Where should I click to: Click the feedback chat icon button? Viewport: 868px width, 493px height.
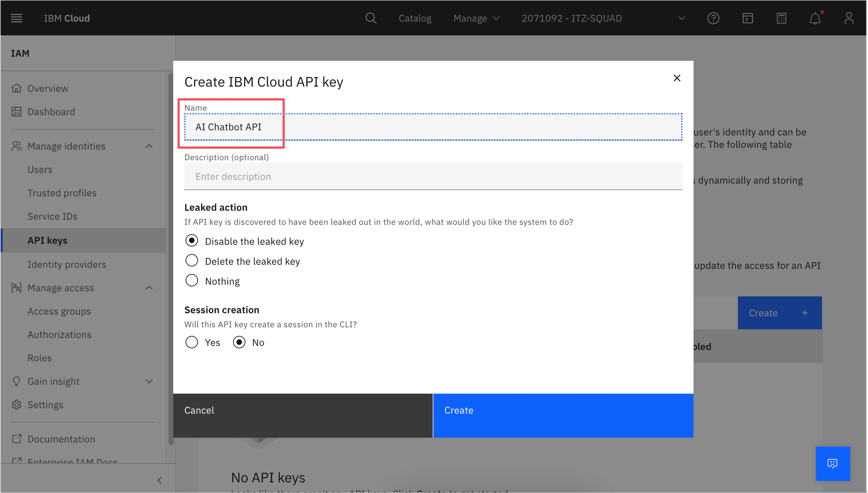tap(832, 463)
